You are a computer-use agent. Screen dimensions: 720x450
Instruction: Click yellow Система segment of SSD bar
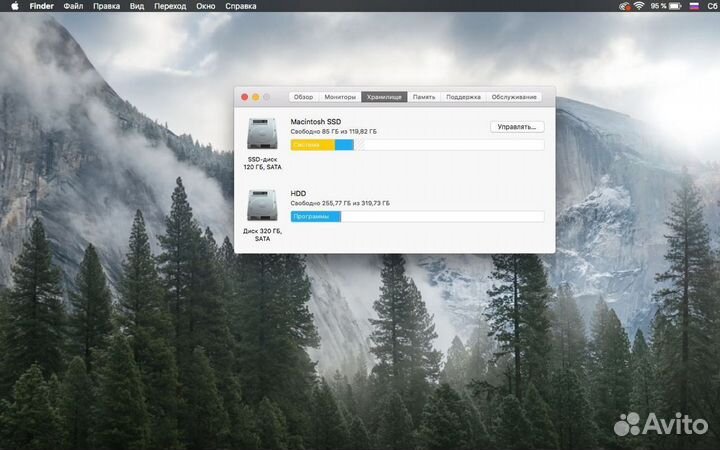click(x=313, y=145)
